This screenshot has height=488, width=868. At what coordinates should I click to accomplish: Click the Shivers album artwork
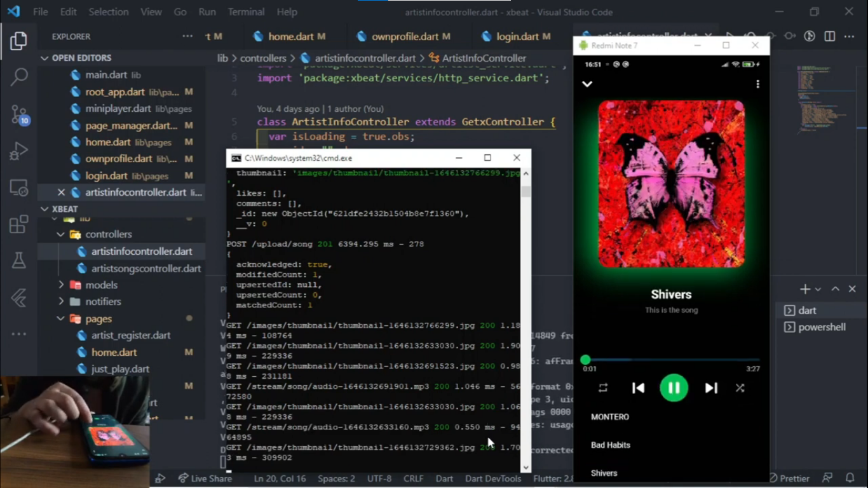click(x=672, y=184)
